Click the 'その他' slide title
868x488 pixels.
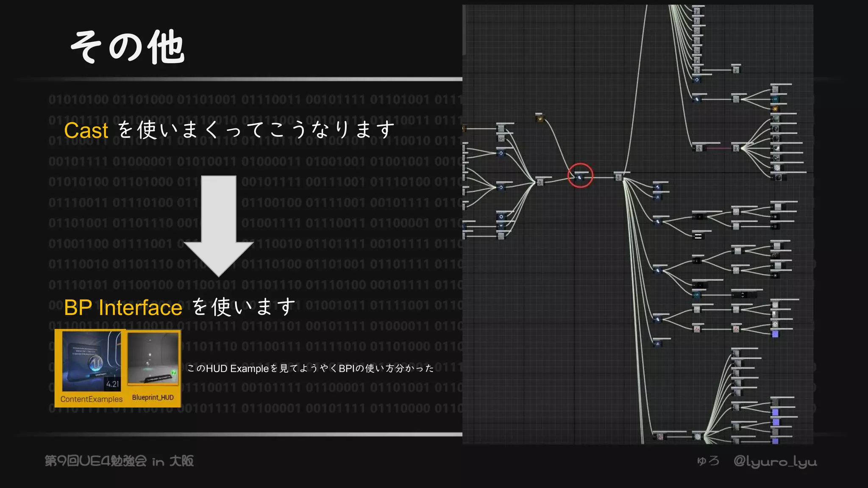tap(127, 47)
